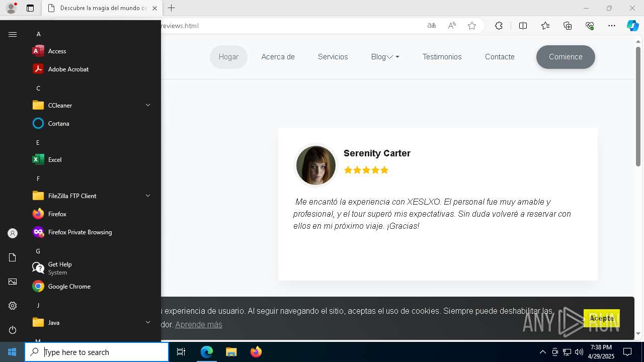Accept cookies with the Acepte button
644x362 pixels.
602,318
